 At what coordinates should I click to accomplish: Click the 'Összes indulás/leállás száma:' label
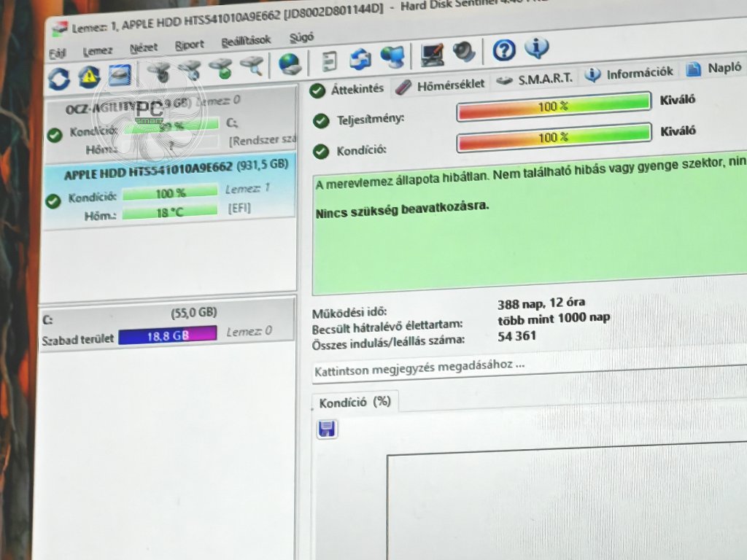pos(388,341)
